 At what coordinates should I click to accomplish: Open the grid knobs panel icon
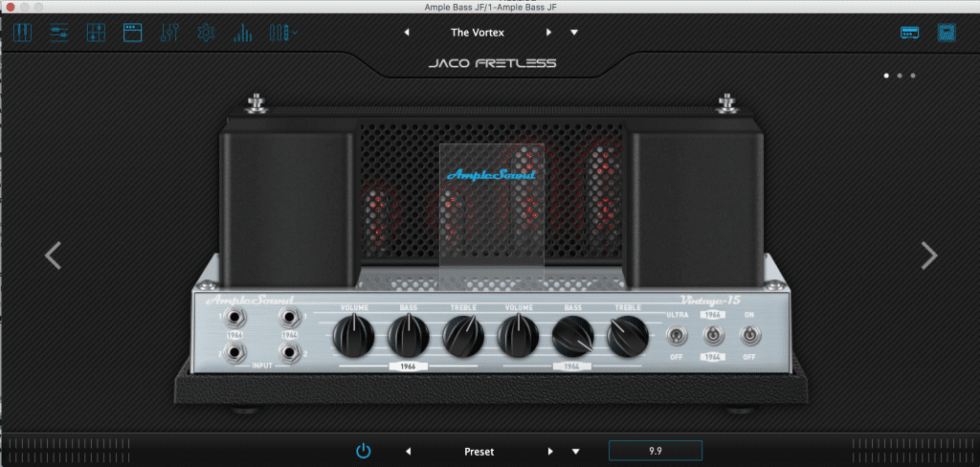coord(96,33)
